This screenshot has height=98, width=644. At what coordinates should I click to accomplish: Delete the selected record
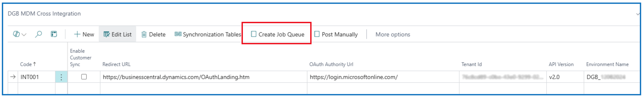154,34
